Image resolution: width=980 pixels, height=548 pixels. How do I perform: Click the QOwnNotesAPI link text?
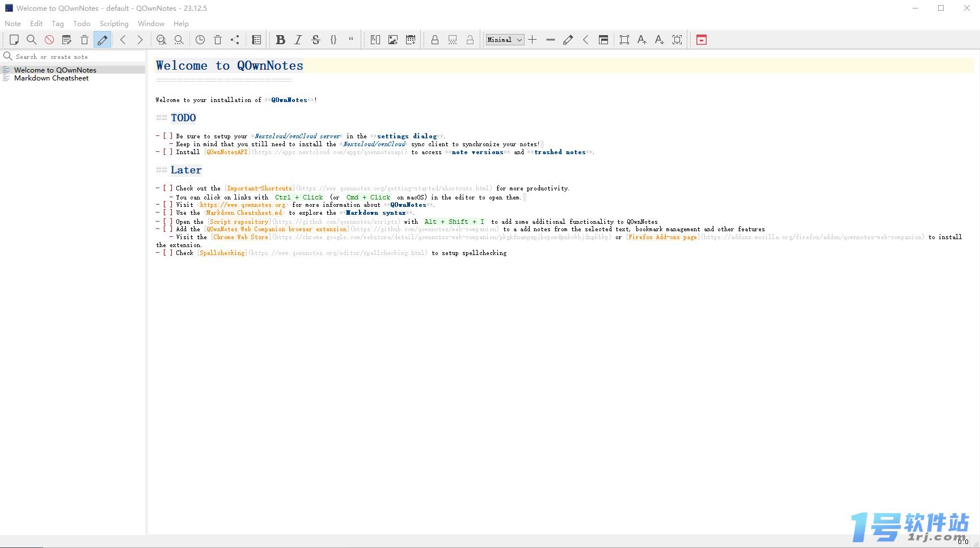pyautogui.click(x=227, y=152)
